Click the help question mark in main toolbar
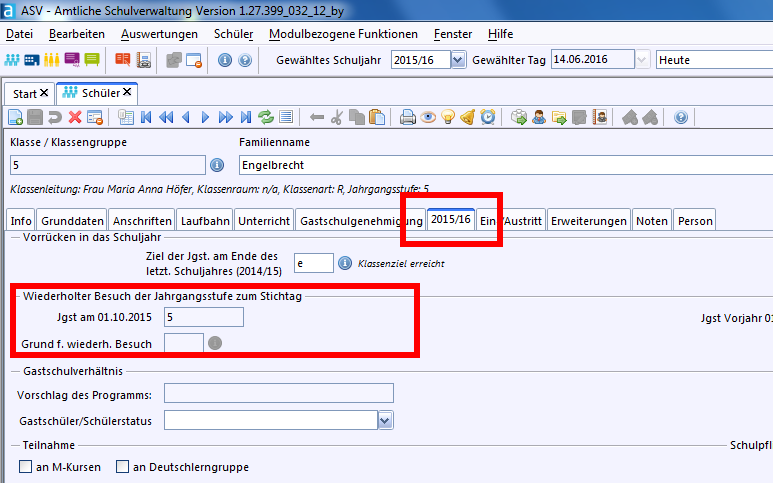The image size is (773, 483). coord(245,60)
